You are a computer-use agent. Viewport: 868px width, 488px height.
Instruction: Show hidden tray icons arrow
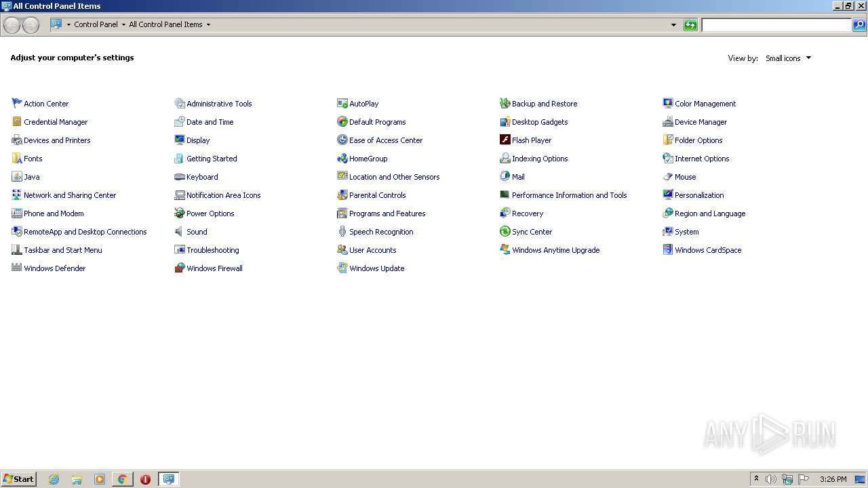[x=756, y=479]
